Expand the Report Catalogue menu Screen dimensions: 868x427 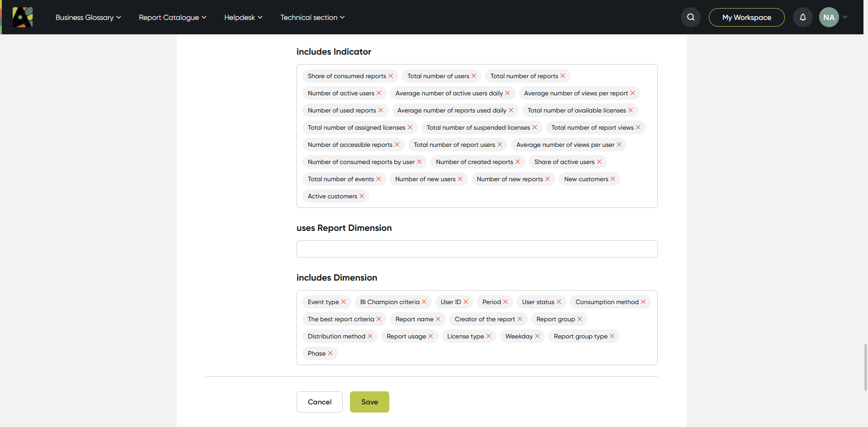(173, 17)
